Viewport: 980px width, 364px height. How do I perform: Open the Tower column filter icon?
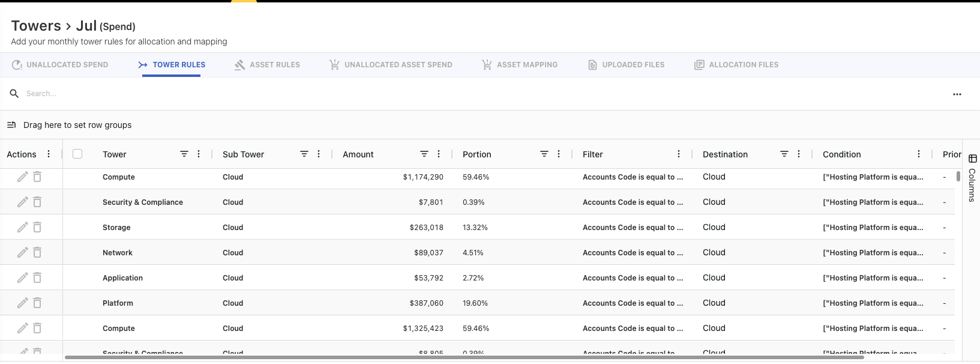[184, 154]
